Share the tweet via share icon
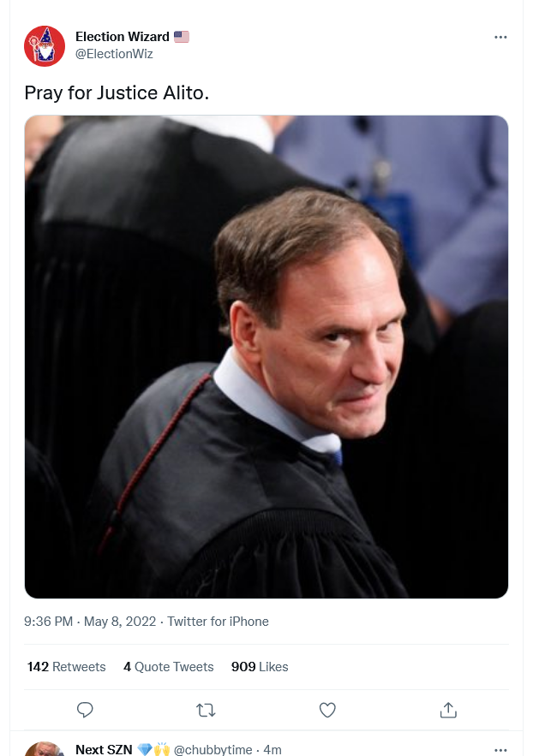The image size is (539, 756). click(448, 710)
